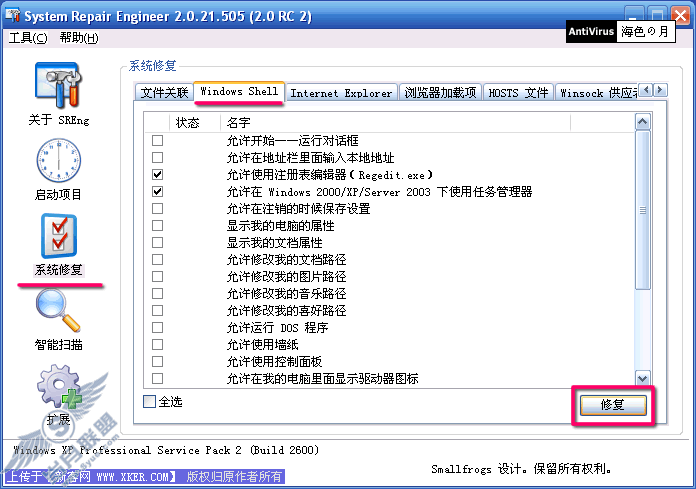The image size is (696, 489).
Task: Open the 启动项目 clock icon
Action: [59, 160]
